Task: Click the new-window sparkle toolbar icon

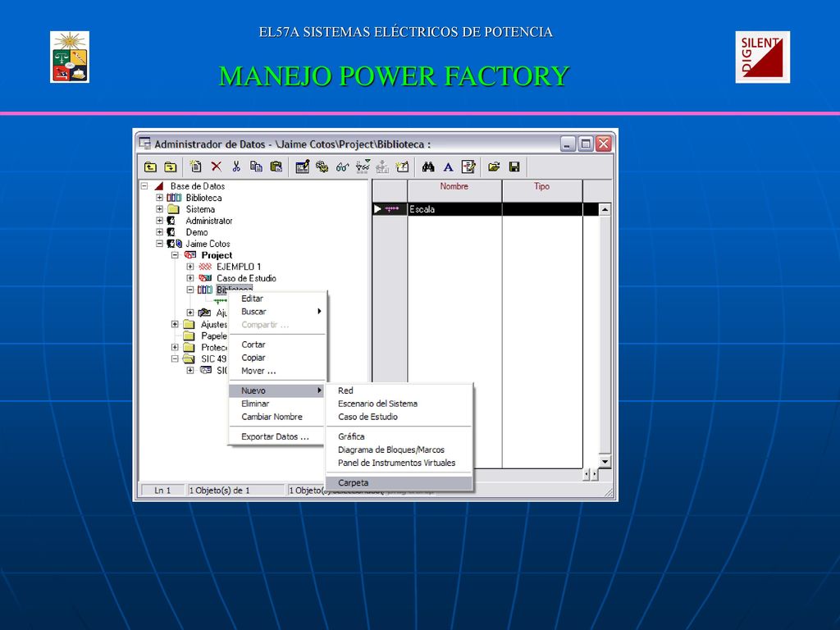Action: (x=402, y=167)
